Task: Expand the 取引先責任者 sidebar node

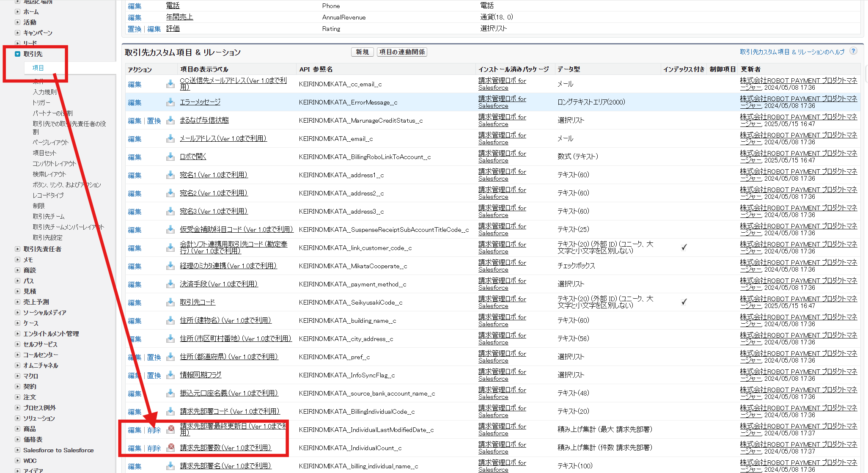Action: point(17,249)
